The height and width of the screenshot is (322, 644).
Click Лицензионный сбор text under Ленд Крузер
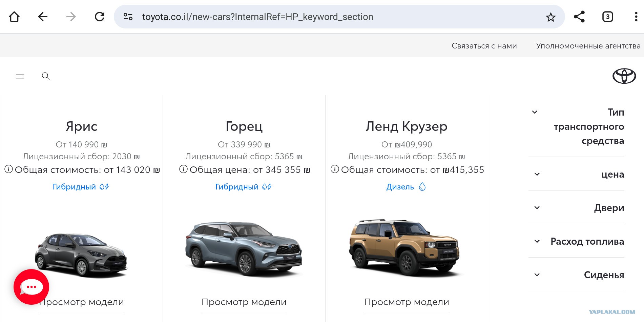pyautogui.click(x=407, y=157)
